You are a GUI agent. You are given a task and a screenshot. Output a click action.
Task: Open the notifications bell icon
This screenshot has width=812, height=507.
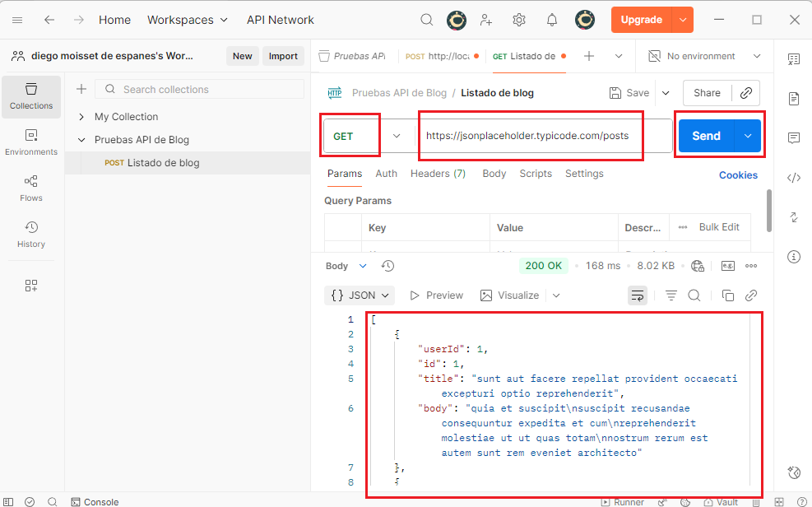click(552, 20)
